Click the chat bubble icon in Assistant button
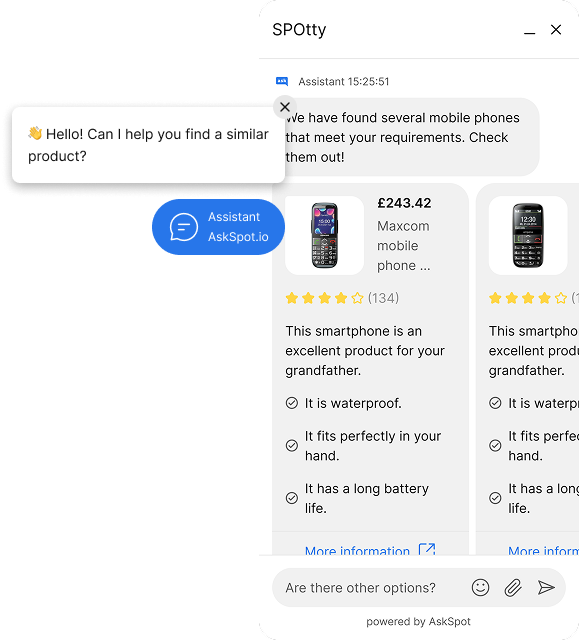579x640 pixels. coord(184,227)
